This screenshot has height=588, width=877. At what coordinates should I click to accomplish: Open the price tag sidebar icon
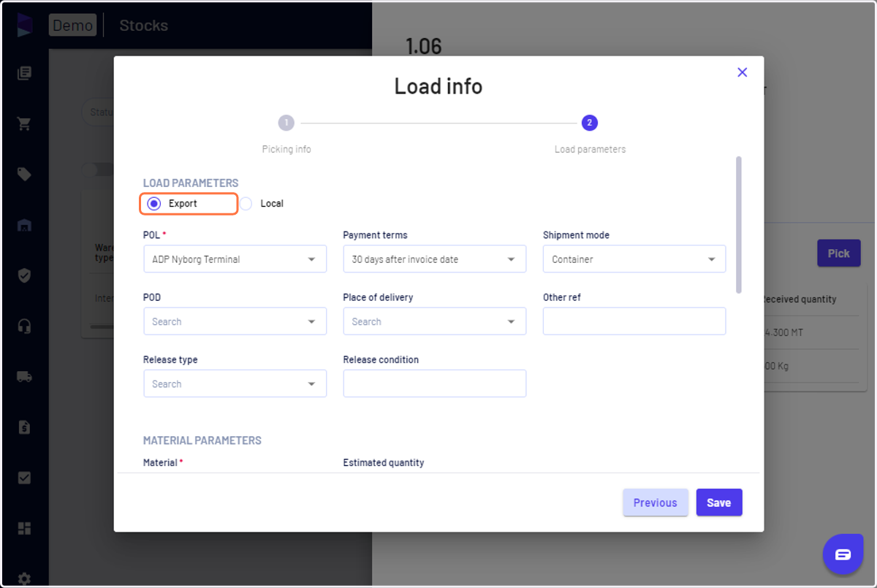[24, 174]
